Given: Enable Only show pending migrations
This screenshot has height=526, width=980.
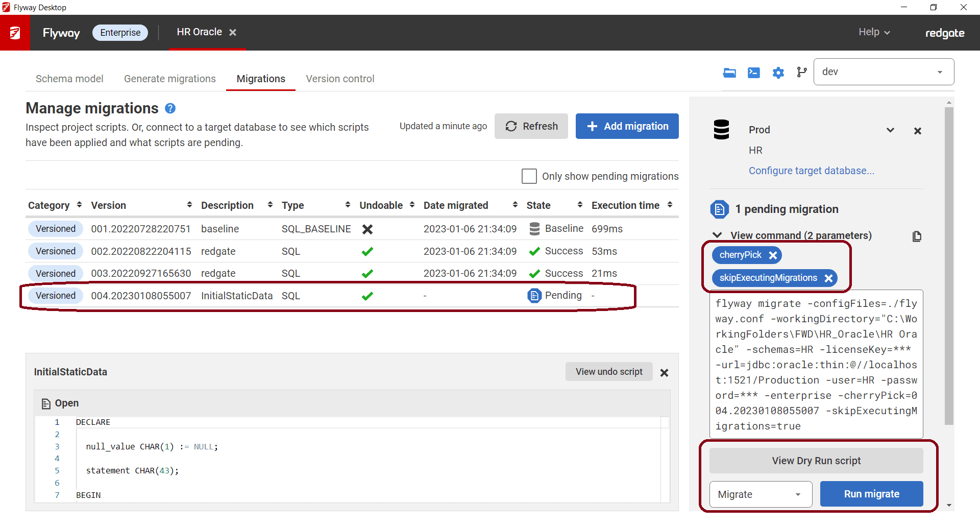Looking at the screenshot, I should click(529, 176).
